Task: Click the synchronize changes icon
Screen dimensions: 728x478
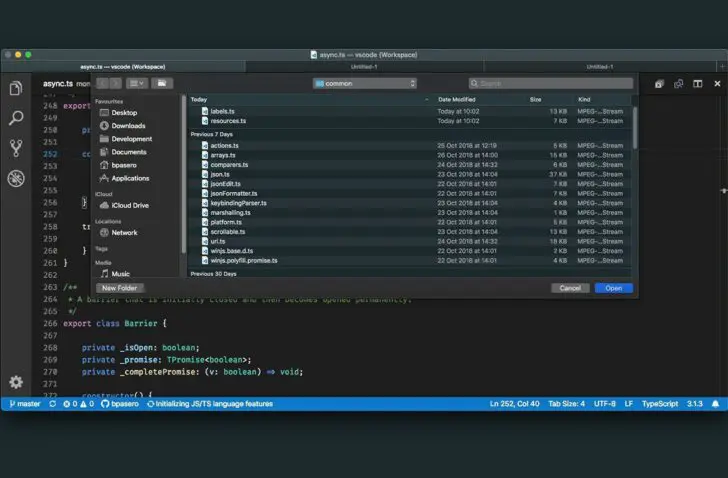Action: point(52,404)
